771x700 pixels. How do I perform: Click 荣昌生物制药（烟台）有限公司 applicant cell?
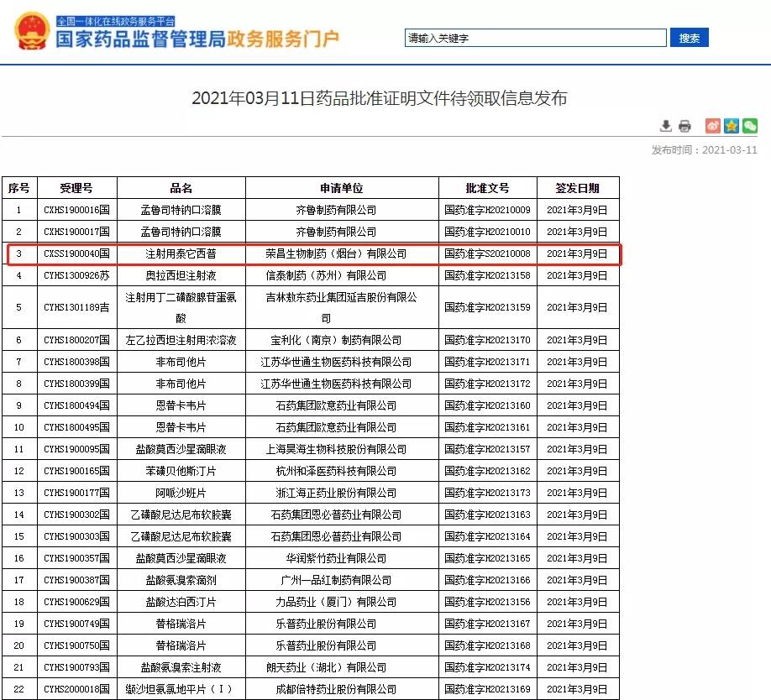coord(341,253)
